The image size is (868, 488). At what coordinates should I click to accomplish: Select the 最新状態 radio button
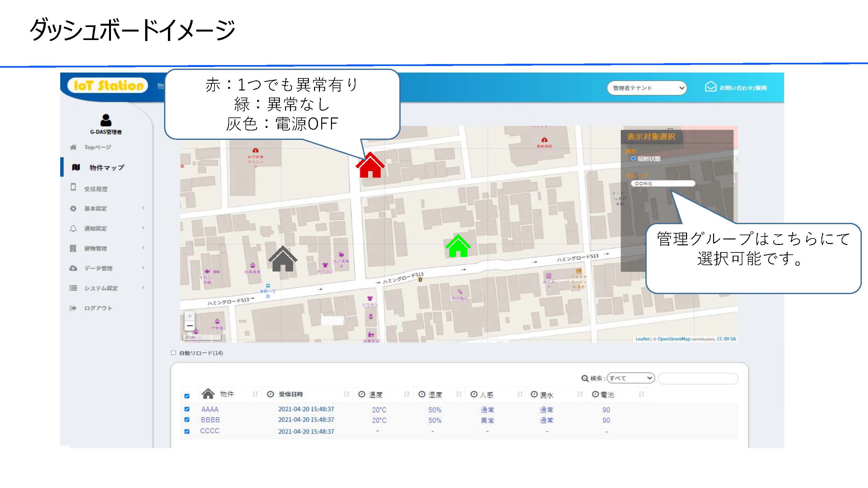(633, 159)
